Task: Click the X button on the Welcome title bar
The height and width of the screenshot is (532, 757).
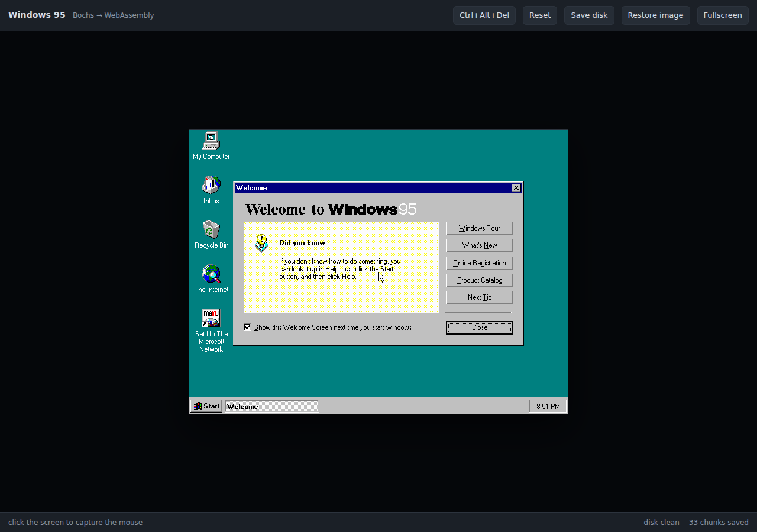Action: (x=516, y=188)
